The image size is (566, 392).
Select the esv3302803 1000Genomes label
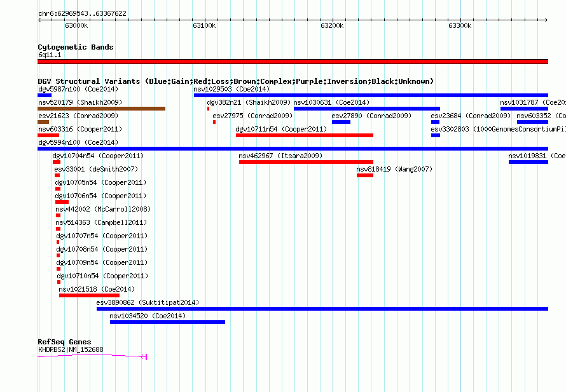coord(498,129)
